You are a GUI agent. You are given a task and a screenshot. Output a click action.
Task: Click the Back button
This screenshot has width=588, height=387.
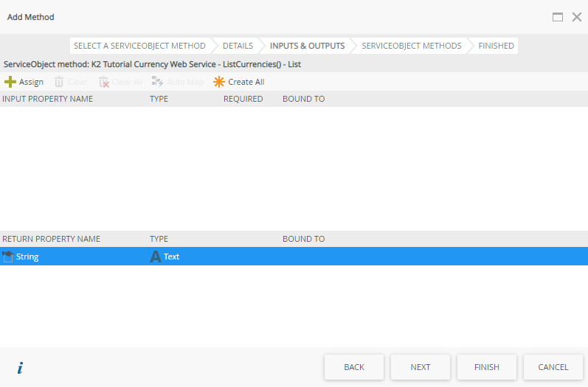pos(354,367)
